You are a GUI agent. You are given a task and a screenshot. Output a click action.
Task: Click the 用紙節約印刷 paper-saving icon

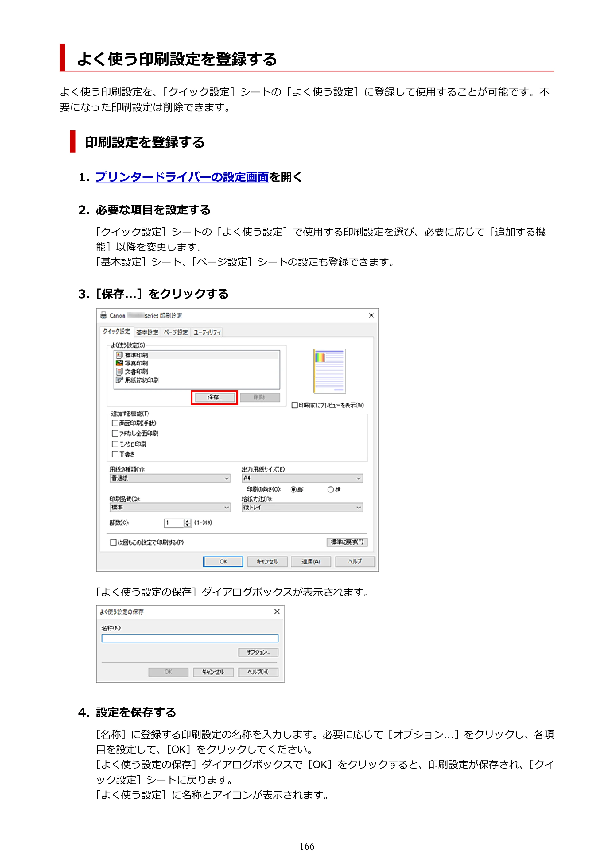click(x=119, y=380)
